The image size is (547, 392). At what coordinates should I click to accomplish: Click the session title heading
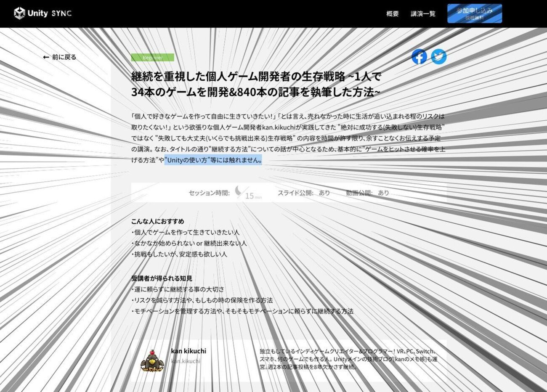pyautogui.click(x=256, y=84)
